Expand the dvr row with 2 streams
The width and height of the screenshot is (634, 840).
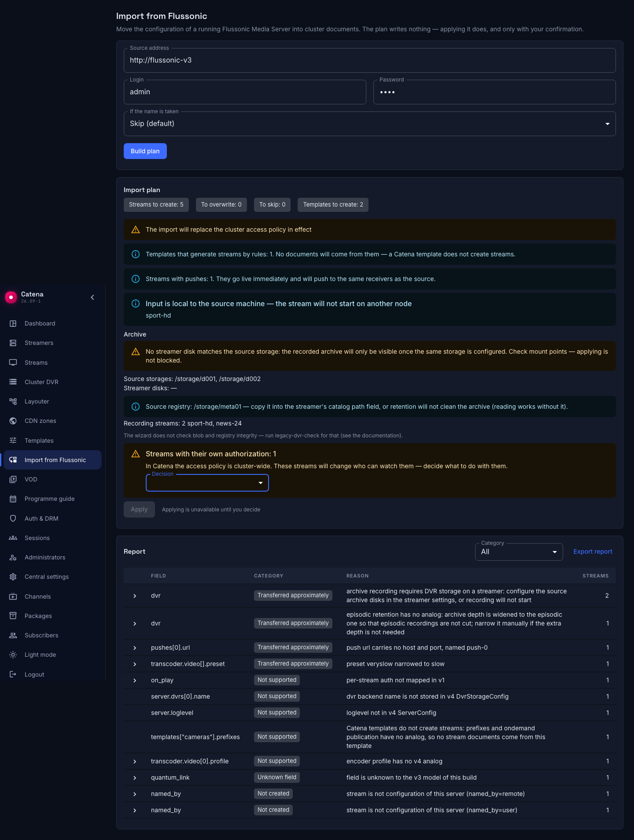(x=135, y=596)
